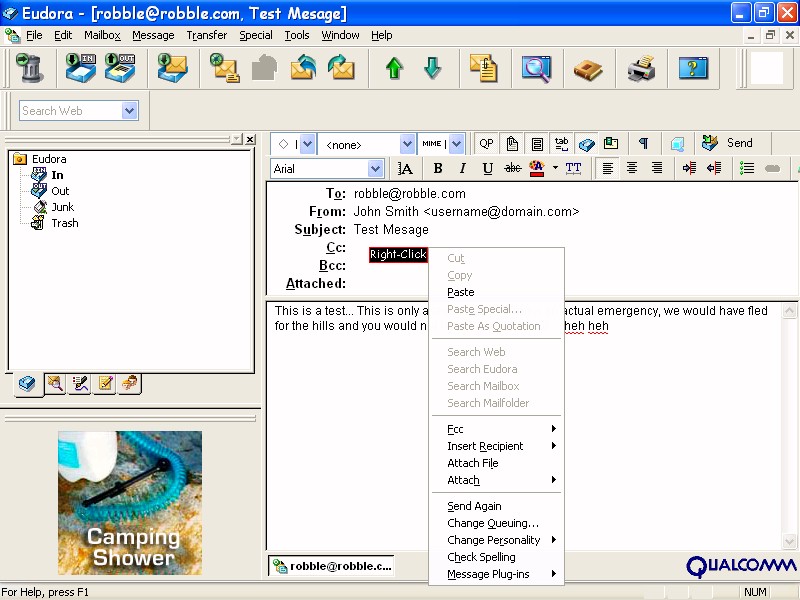Toggle tabs in body option

(561, 144)
